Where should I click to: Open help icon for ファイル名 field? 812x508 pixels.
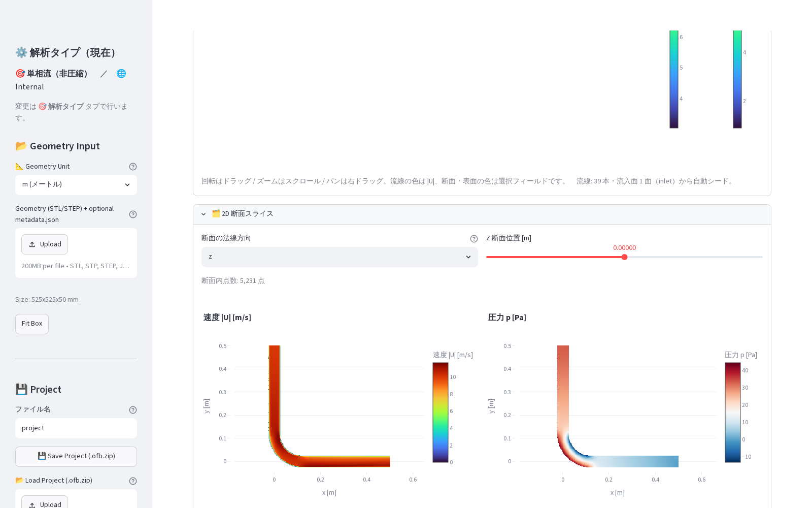point(133,410)
